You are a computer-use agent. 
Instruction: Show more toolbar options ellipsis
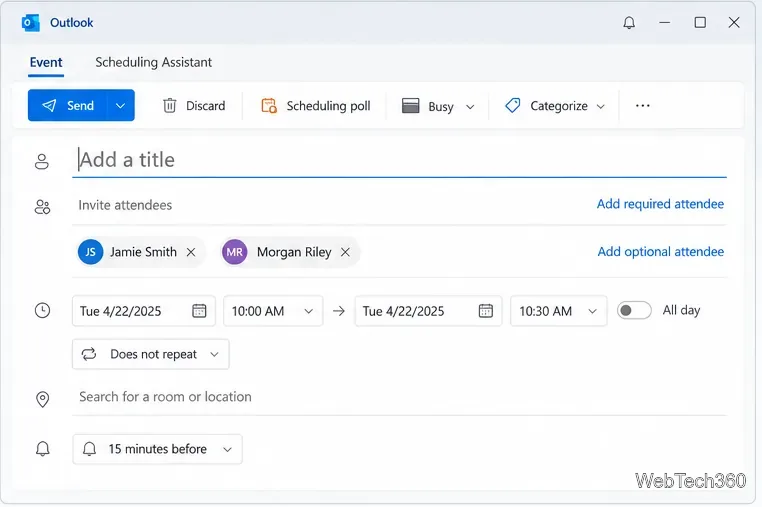pos(642,105)
